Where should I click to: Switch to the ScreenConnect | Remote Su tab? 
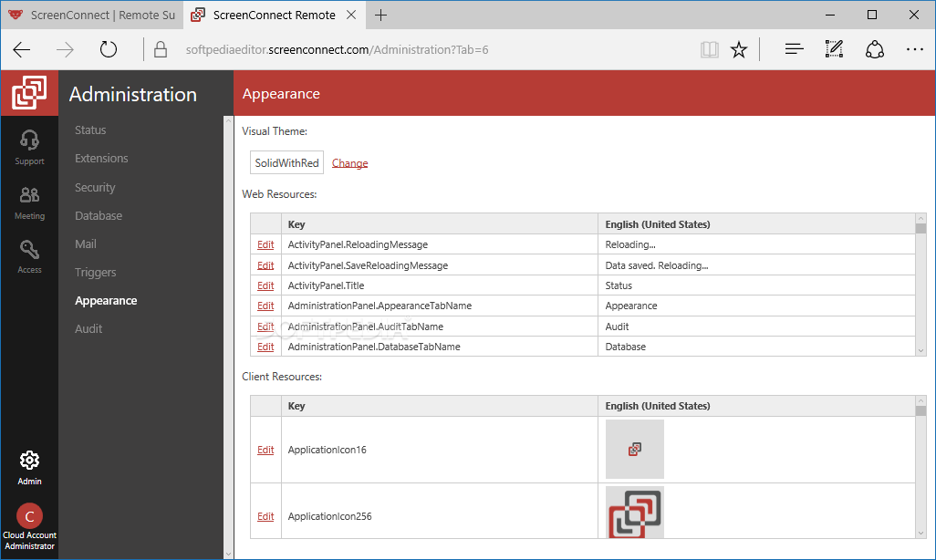[92, 15]
